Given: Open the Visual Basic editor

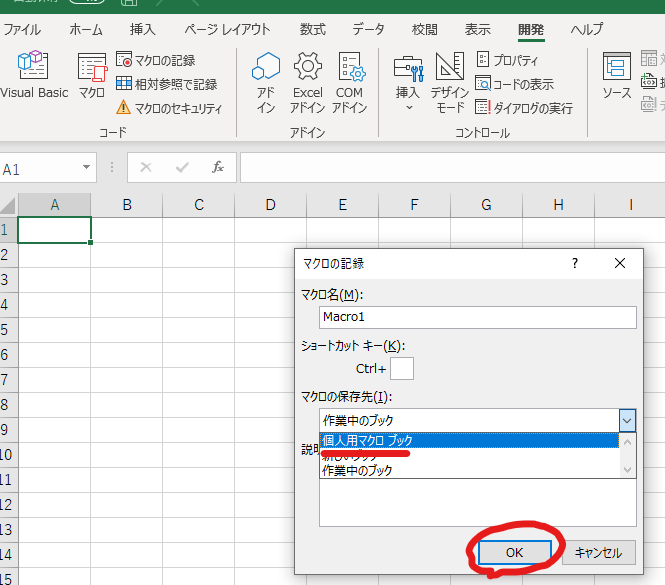Looking at the screenshot, I should pos(33,75).
